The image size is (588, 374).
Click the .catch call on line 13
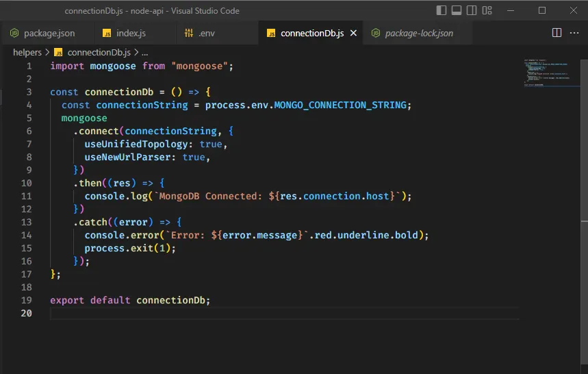click(x=90, y=222)
